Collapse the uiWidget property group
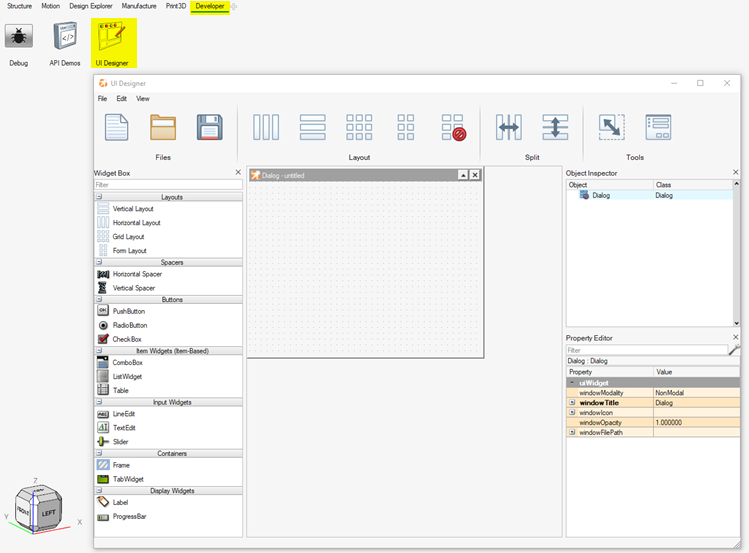The height and width of the screenshot is (553, 749). point(571,382)
